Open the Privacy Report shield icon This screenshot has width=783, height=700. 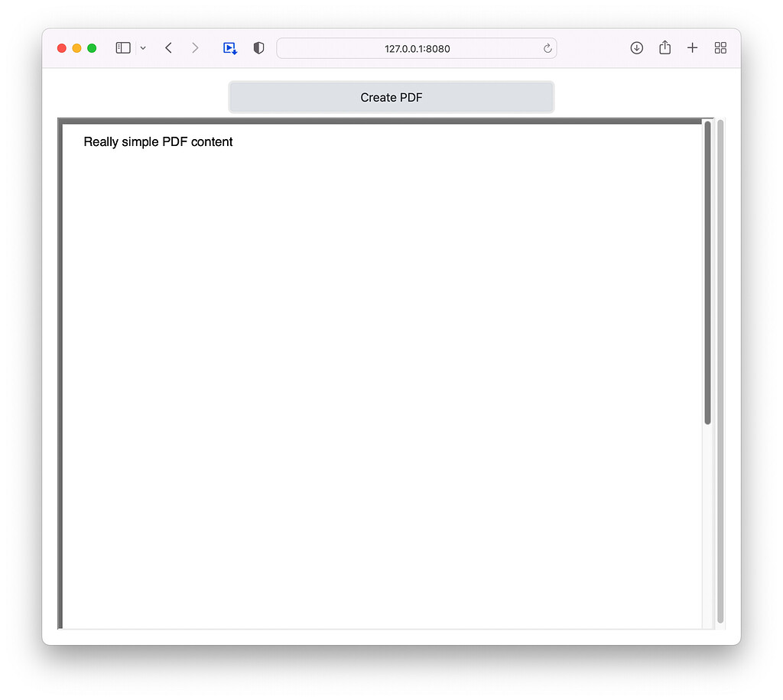coord(258,47)
